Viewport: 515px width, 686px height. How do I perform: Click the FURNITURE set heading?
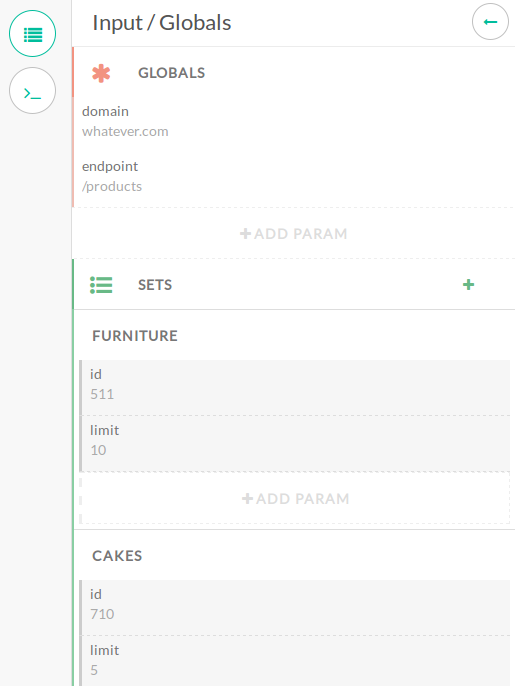click(135, 336)
